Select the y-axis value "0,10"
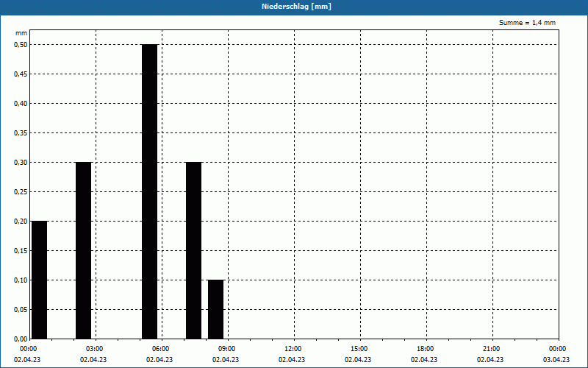Viewport: 588px width, 368px height. tap(21, 280)
